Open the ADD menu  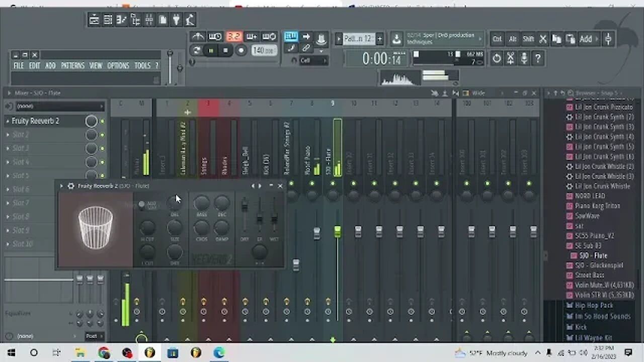pyautogui.click(x=50, y=66)
